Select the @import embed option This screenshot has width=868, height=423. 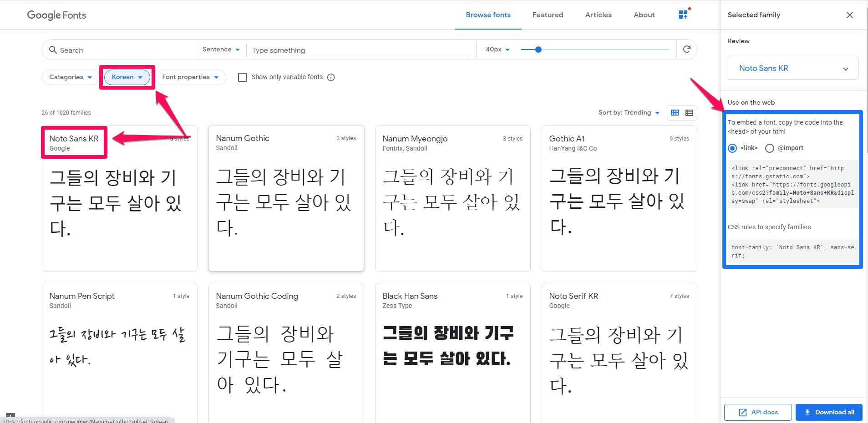(x=770, y=148)
